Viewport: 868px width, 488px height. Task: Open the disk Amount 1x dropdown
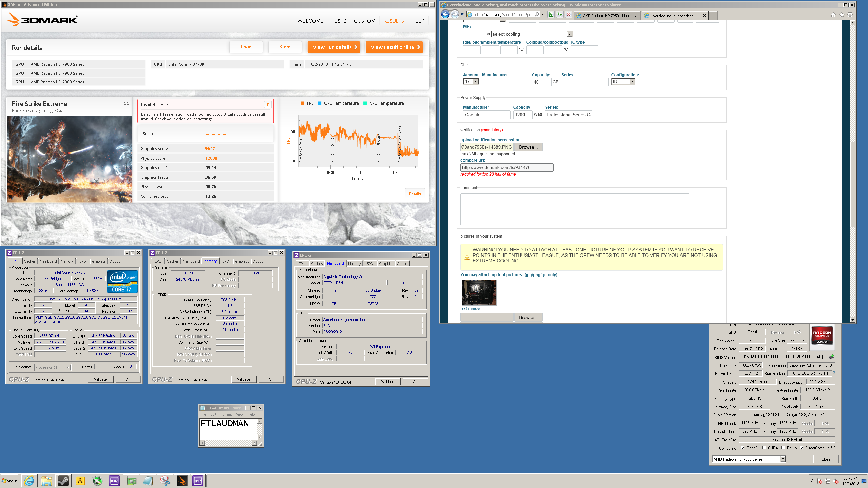pyautogui.click(x=471, y=81)
